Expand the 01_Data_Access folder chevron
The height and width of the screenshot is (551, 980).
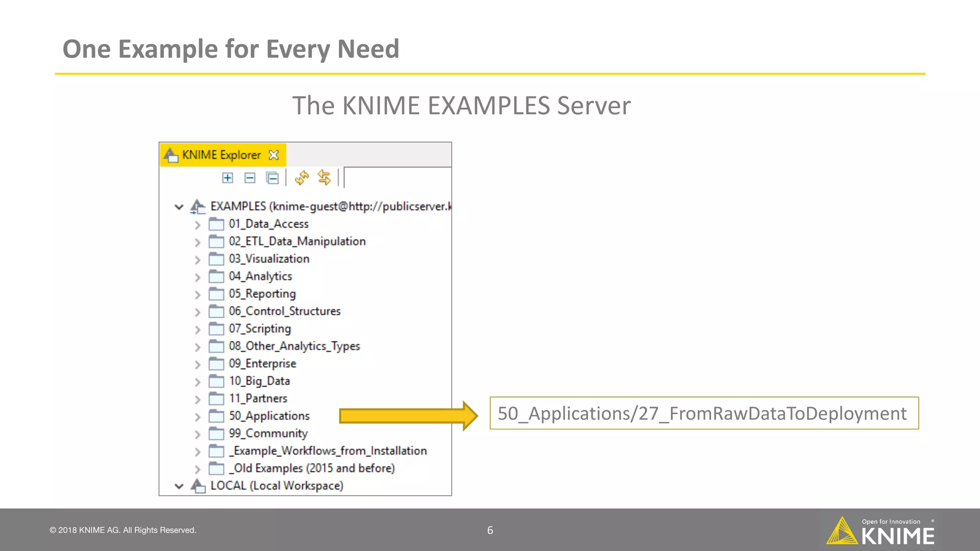pos(198,224)
